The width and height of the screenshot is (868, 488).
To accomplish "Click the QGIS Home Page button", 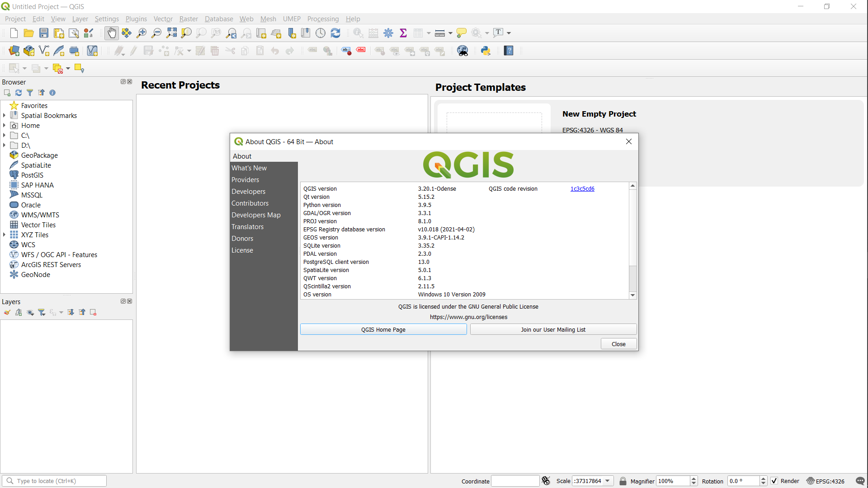I will pos(383,329).
